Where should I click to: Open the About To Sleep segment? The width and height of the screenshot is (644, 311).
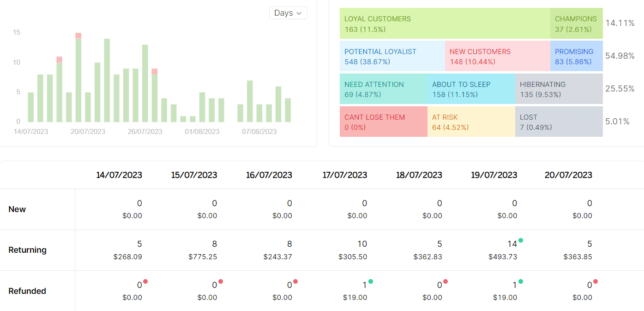[x=471, y=89]
